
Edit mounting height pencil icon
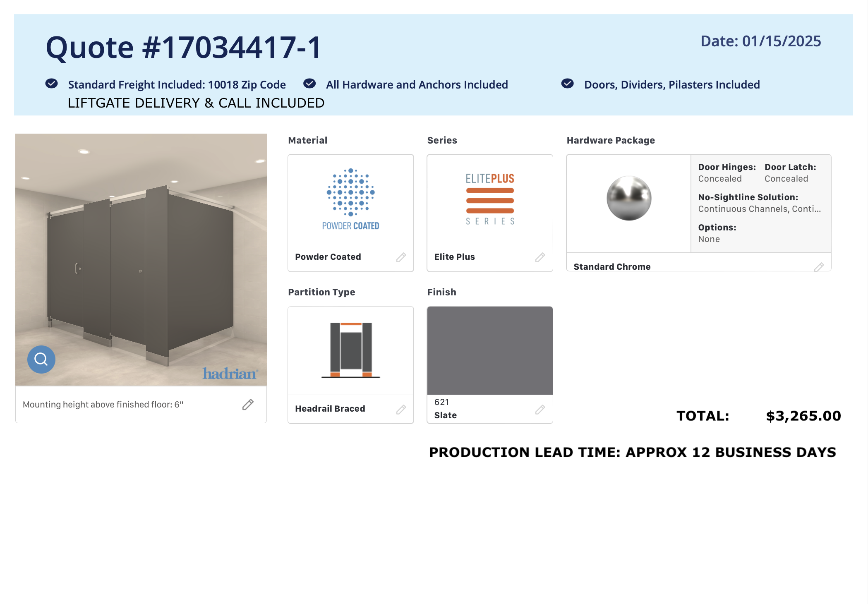(x=248, y=404)
